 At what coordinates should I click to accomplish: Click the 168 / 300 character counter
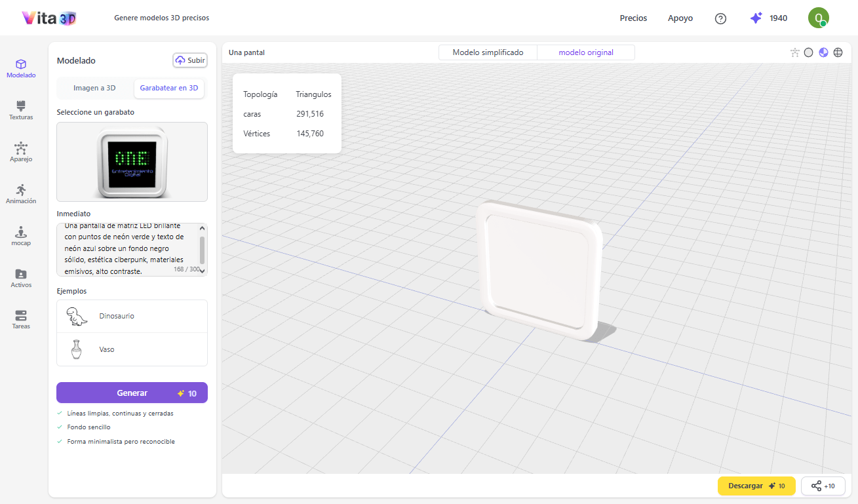click(x=186, y=269)
